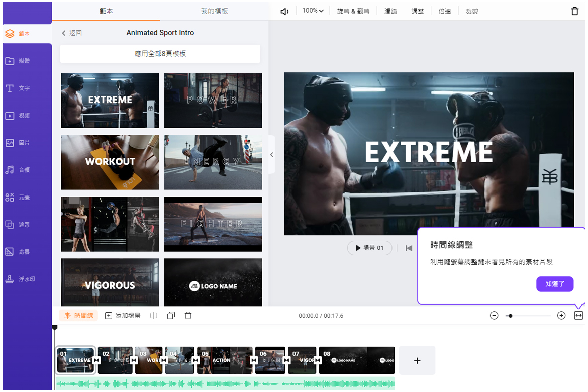588x392 pixels.
Task: Open the 遮罩 overlay sidebar item
Action: pyautogui.click(x=18, y=225)
